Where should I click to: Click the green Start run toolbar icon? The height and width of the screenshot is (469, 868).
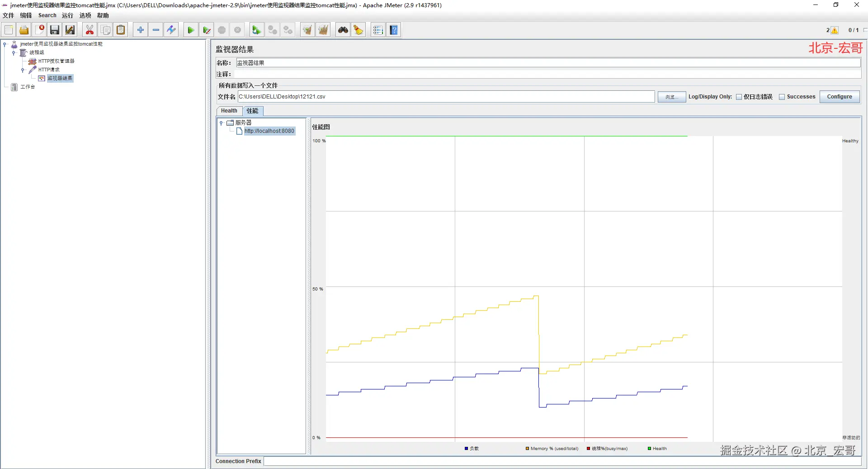click(x=190, y=30)
